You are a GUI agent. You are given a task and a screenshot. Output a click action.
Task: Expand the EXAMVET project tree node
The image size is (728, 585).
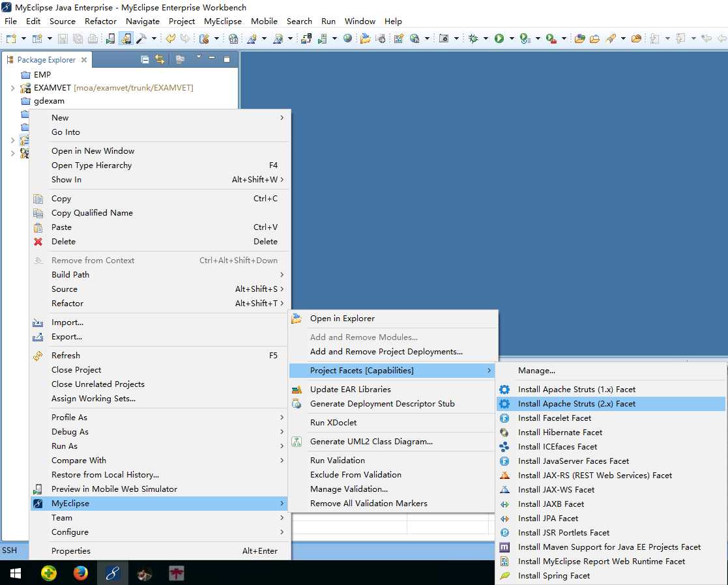coord(12,88)
